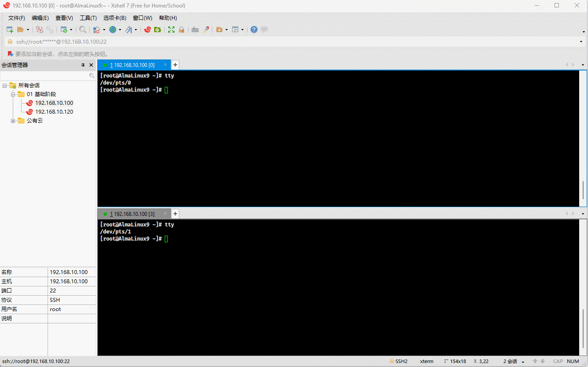Viewport: 588px width, 367px height.
Task: Click the New Session toolbar icon
Action: point(10,30)
